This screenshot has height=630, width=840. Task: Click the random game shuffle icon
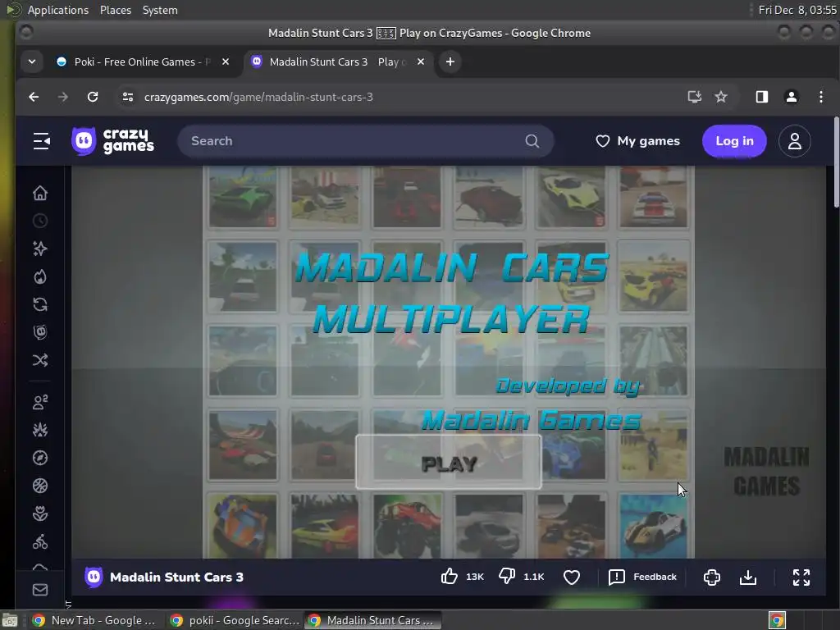(40, 360)
